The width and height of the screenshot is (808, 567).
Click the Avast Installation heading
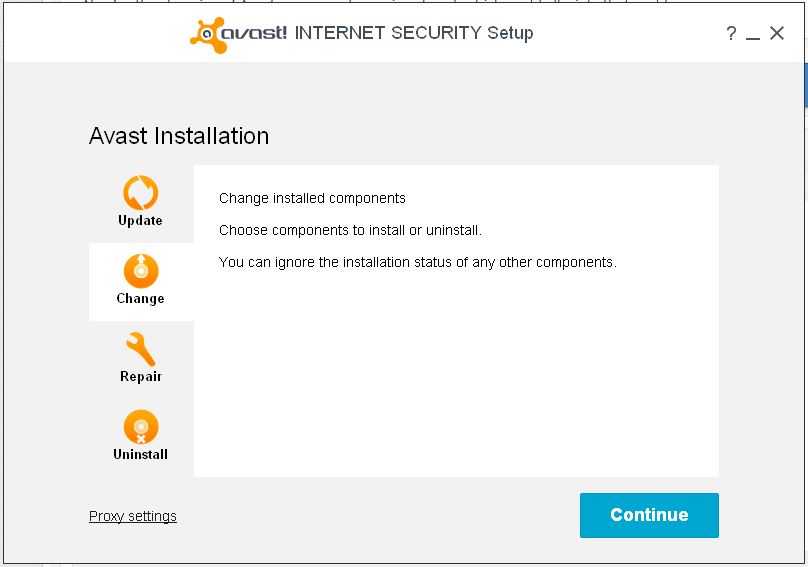[179, 136]
